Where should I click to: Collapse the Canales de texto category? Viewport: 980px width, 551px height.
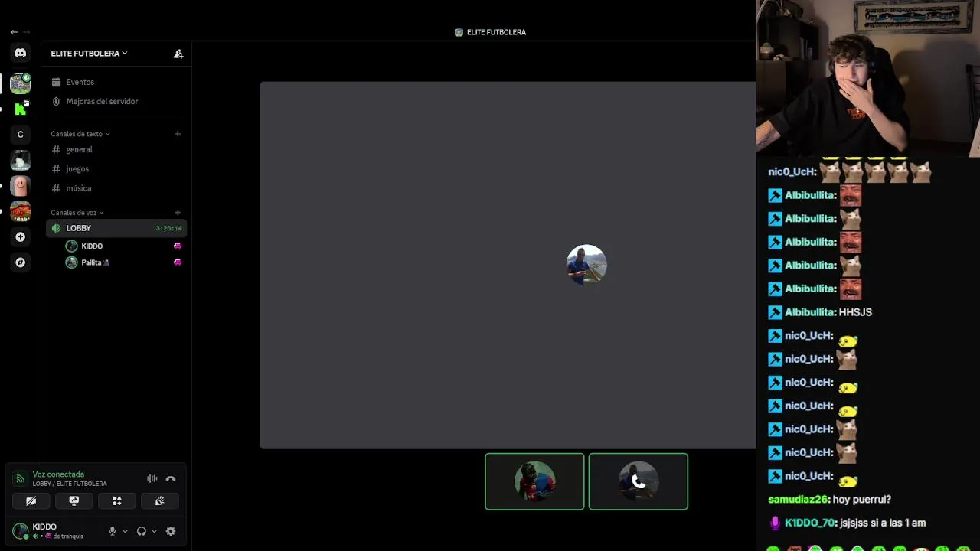(80, 134)
